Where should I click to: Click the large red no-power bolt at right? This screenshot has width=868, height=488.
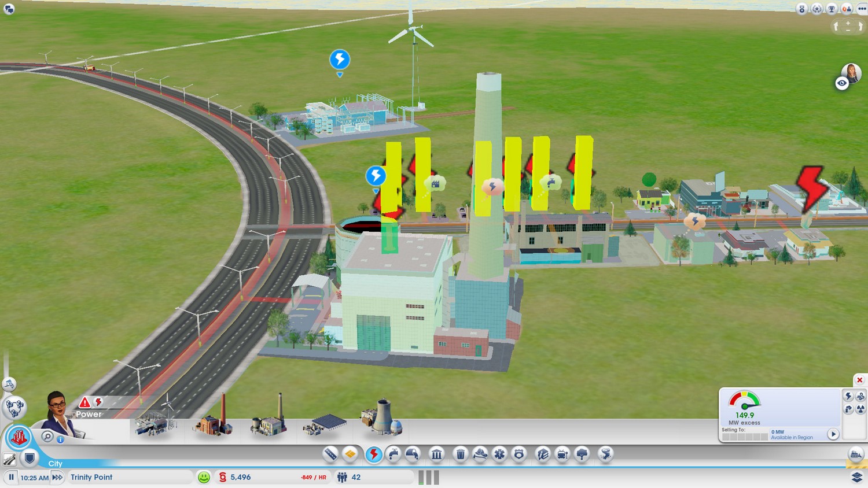click(811, 188)
